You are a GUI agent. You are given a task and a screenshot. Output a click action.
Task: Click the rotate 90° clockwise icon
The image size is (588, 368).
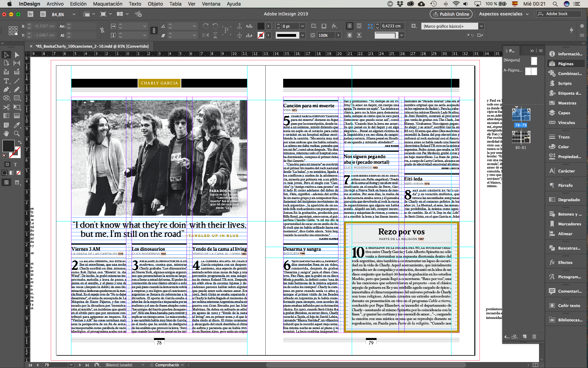(x=206, y=26)
